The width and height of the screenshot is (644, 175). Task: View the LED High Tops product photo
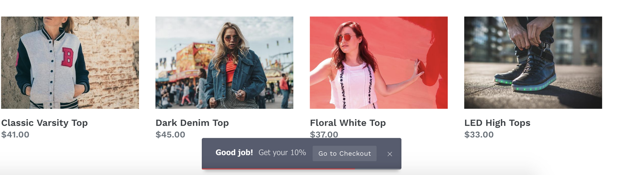point(533,63)
